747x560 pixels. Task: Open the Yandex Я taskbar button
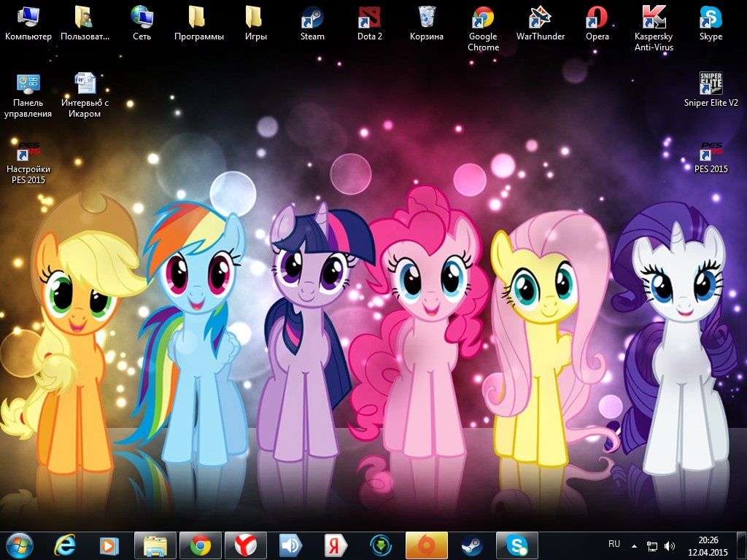[336, 545]
